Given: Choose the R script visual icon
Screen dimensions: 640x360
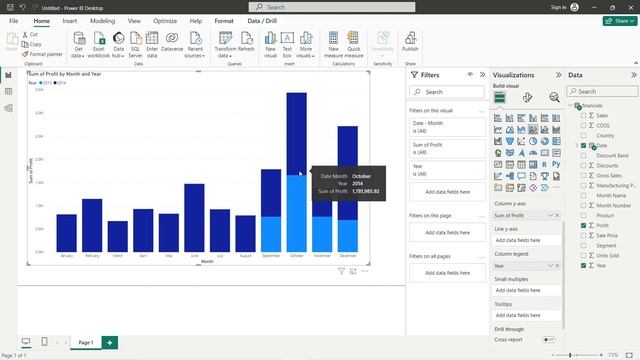Looking at the screenshot, I should 544,164.
